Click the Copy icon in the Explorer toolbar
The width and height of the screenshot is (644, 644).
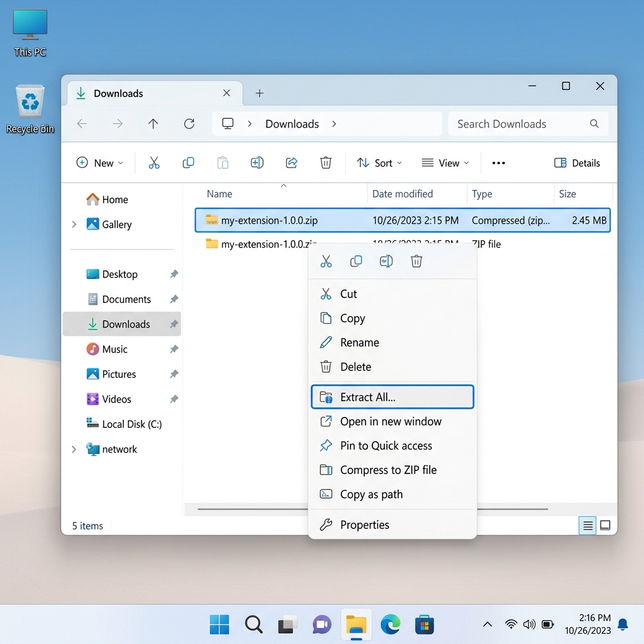(x=188, y=163)
